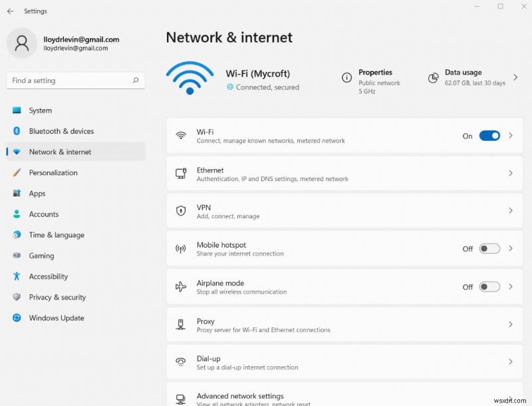Viewport: 532px width, 406px height.
Task: Click the search magnifier icon in Find a setting
Action: pyautogui.click(x=136, y=81)
